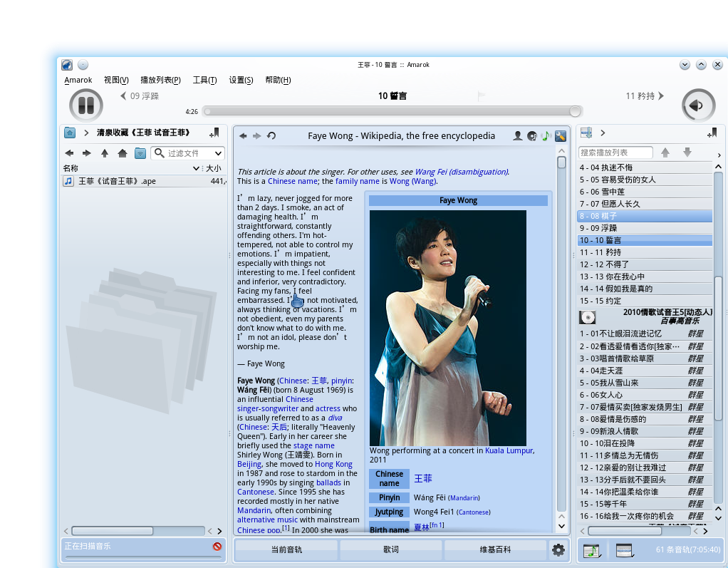
Task: Go back in the Wikipedia applet
Action: coord(243,135)
